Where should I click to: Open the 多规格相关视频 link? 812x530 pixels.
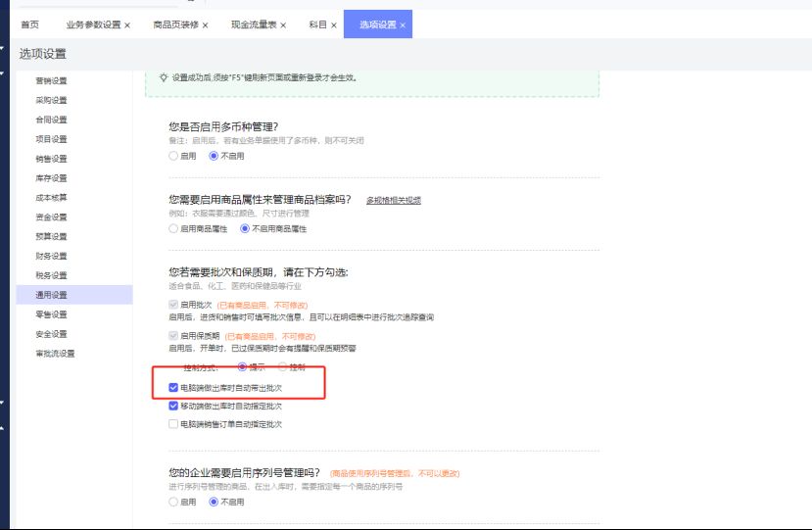point(394,200)
